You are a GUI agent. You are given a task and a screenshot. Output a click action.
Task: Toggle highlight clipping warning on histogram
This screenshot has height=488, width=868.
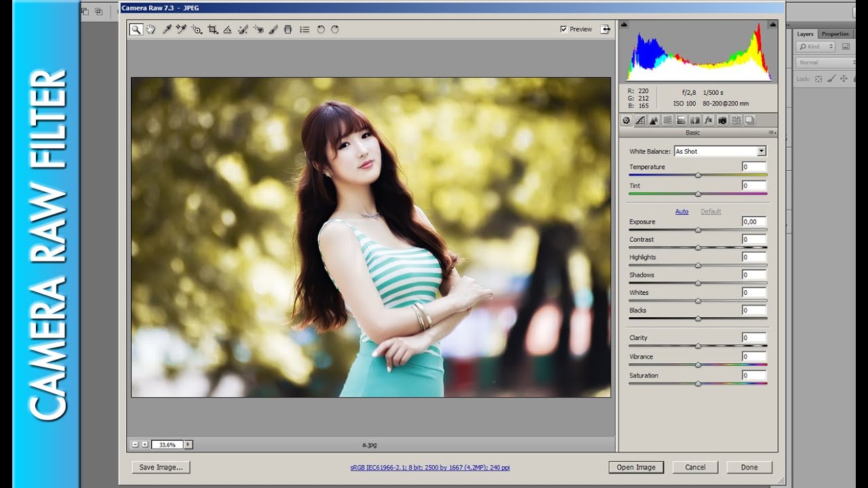[x=772, y=24]
